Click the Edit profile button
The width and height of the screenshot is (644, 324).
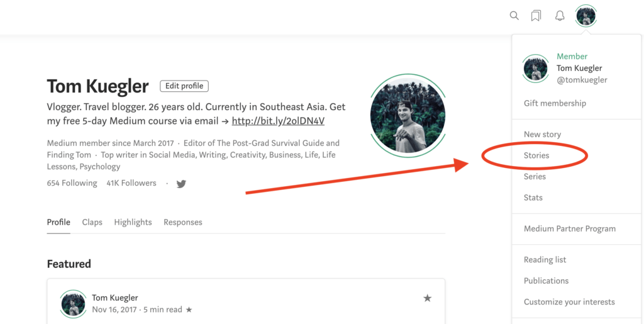tap(184, 86)
